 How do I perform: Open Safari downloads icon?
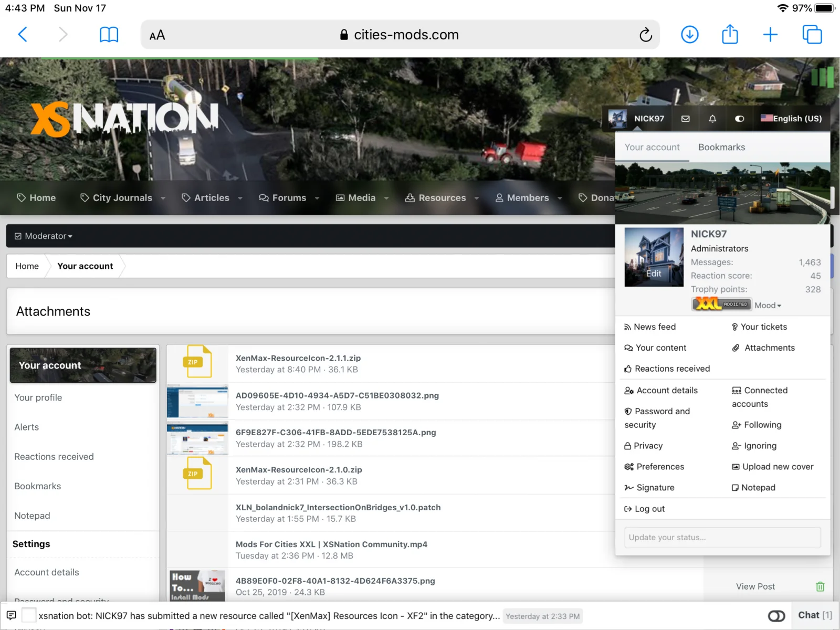[689, 35]
